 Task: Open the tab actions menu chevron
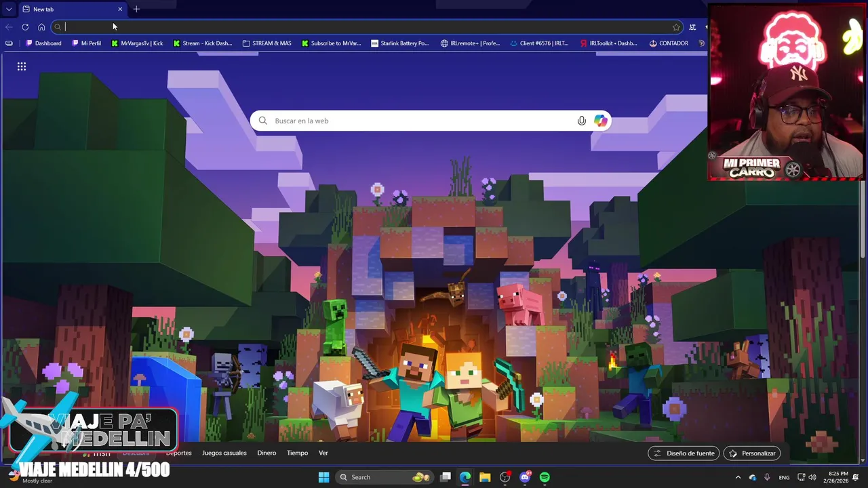[x=8, y=9]
